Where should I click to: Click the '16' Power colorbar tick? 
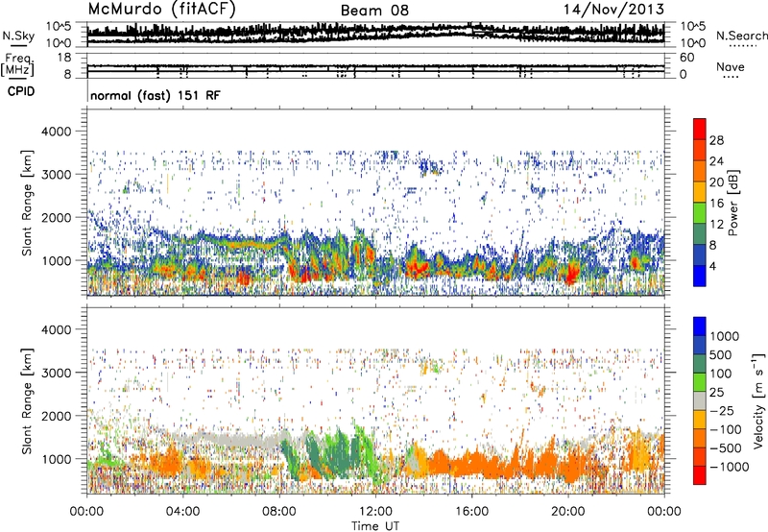tap(716, 204)
